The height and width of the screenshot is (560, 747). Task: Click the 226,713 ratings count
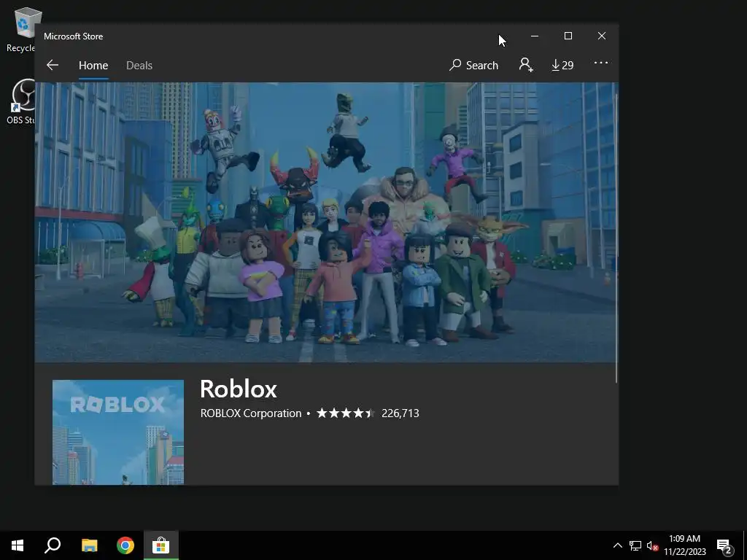click(400, 413)
